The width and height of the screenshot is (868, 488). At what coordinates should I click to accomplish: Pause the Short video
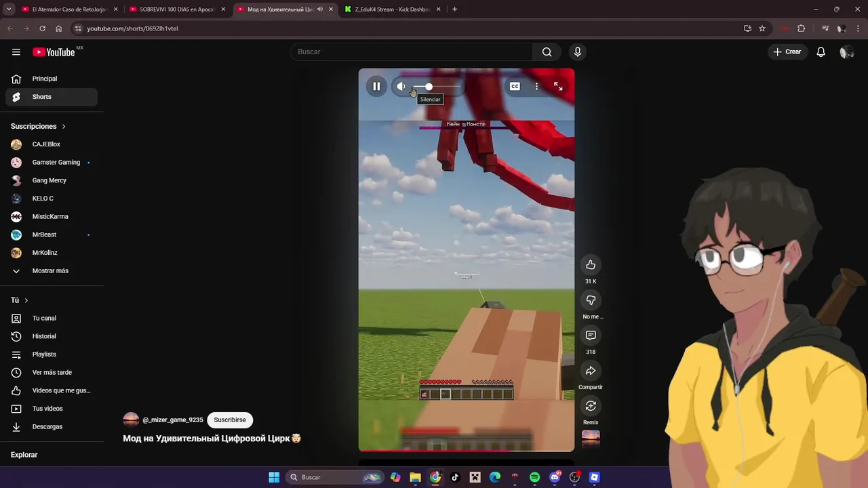[376, 86]
